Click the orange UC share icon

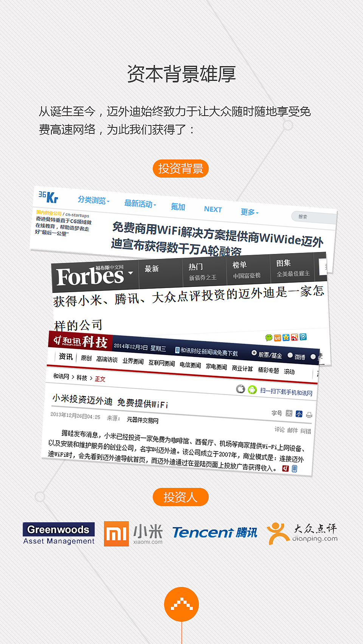tap(278, 337)
